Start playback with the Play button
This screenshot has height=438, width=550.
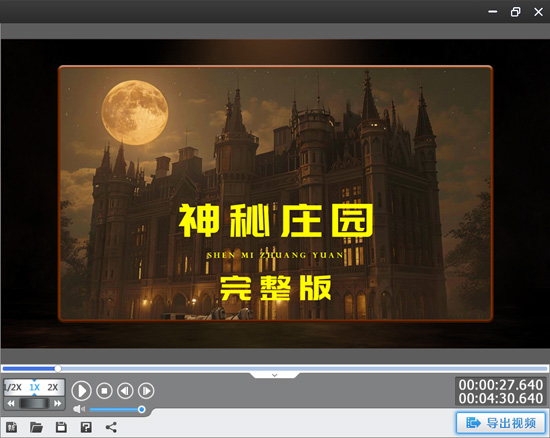pos(81,391)
